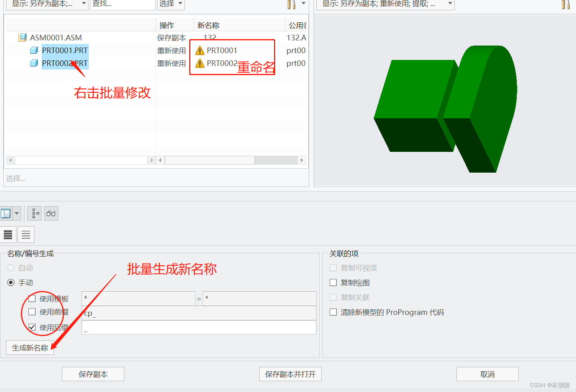Click the prefix field containing cp_

pos(199,313)
